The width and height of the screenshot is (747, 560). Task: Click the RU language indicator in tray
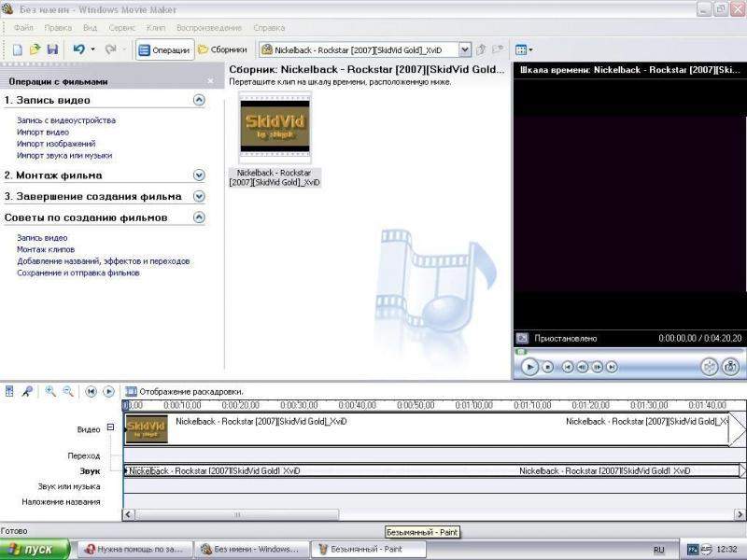coord(658,550)
